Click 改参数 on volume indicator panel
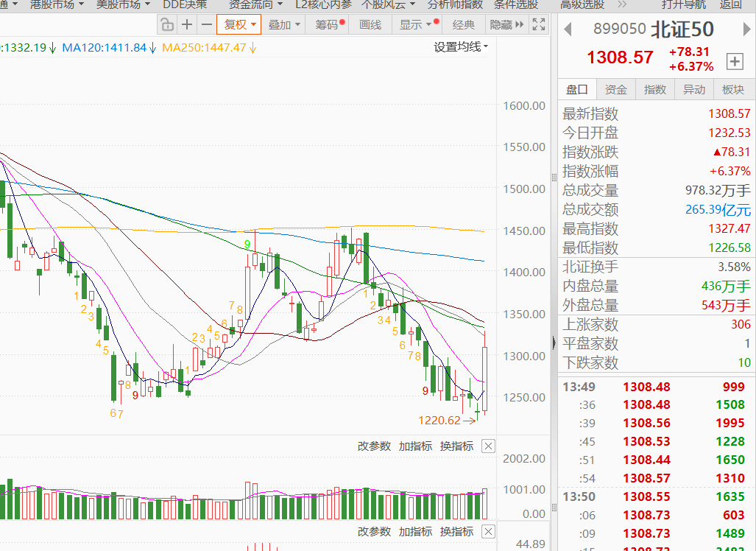The image size is (756, 551). click(374, 446)
